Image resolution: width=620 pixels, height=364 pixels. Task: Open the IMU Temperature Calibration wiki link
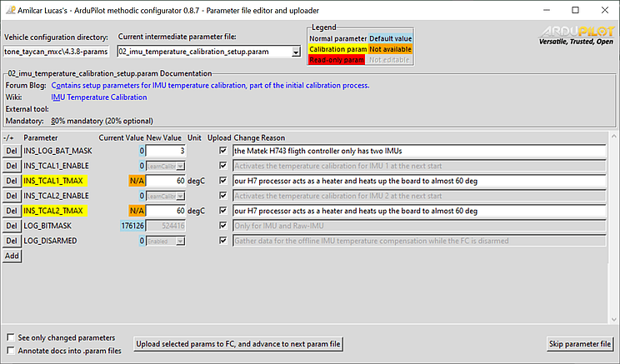click(x=99, y=97)
